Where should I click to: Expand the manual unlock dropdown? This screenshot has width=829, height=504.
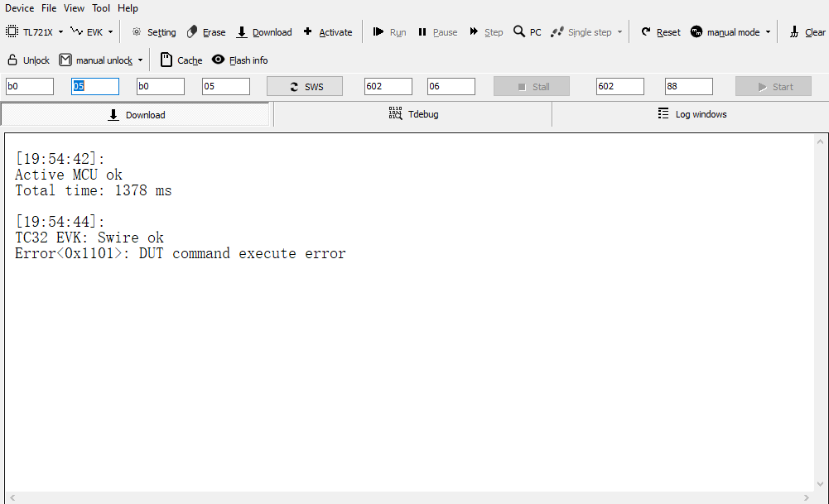click(142, 60)
